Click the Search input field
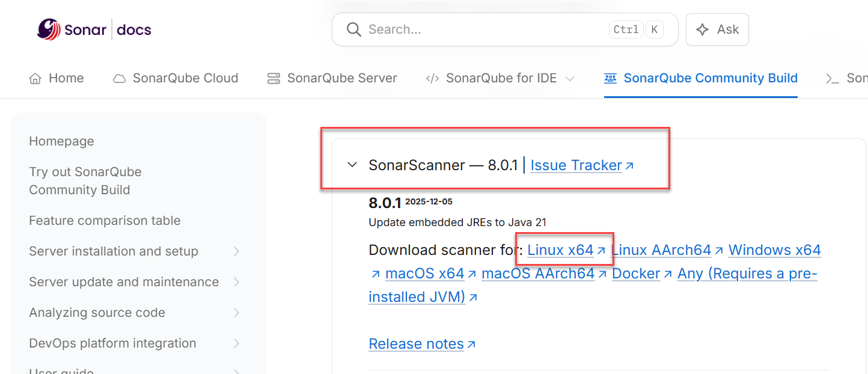Image resolution: width=868 pixels, height=374 pixels. (x=481, y=29)
